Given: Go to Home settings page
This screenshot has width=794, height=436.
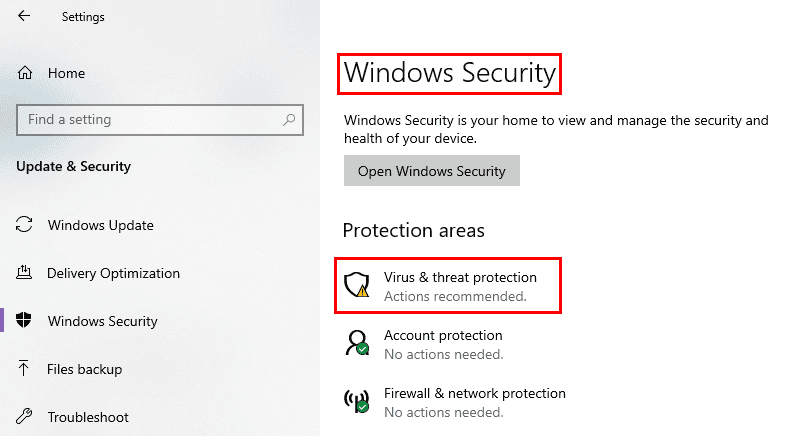Looking at the screenshot, I should click(x=66, y=73).
